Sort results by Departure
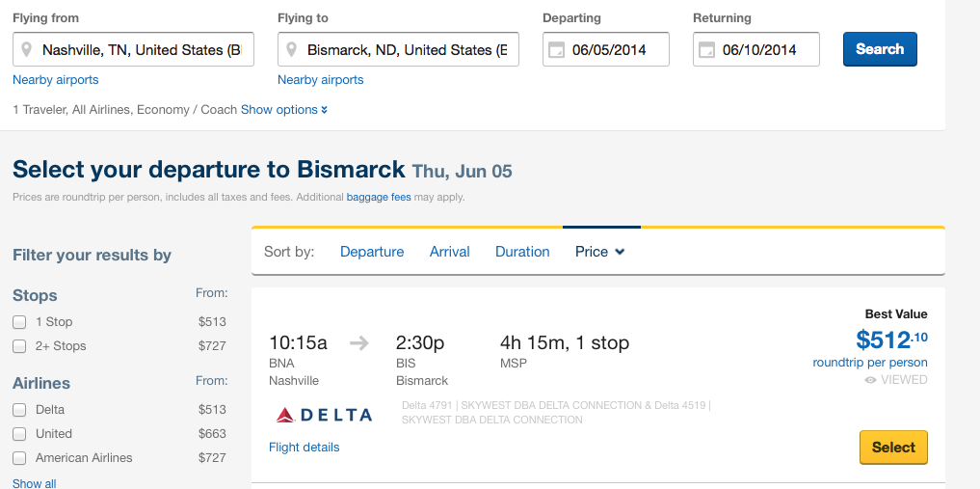Viewport: 980px width, 489px height. [372, 252]
